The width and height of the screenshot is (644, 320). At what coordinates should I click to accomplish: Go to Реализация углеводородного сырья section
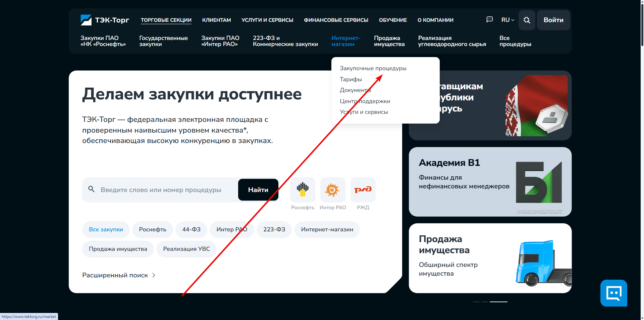[x=452, y=41]
